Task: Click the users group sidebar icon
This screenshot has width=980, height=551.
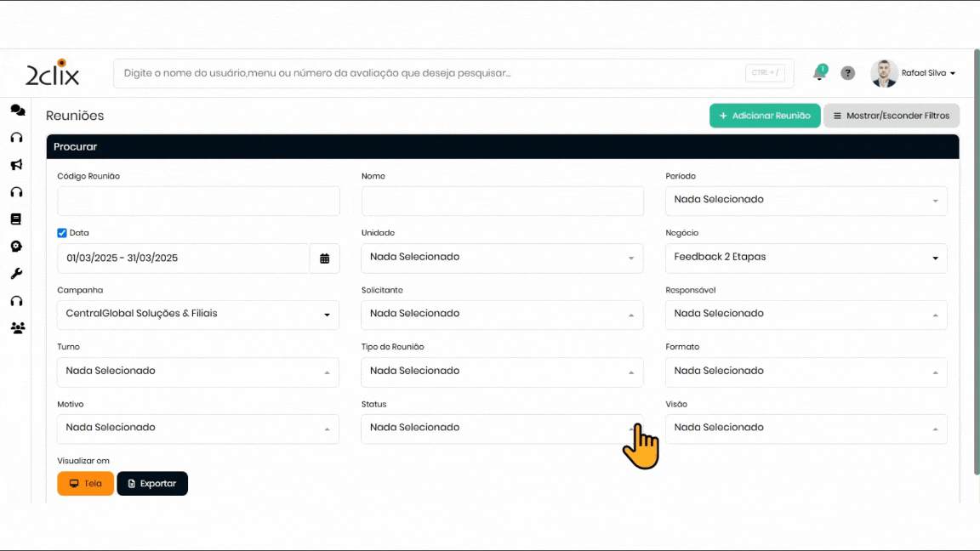Action: [17, 328]
